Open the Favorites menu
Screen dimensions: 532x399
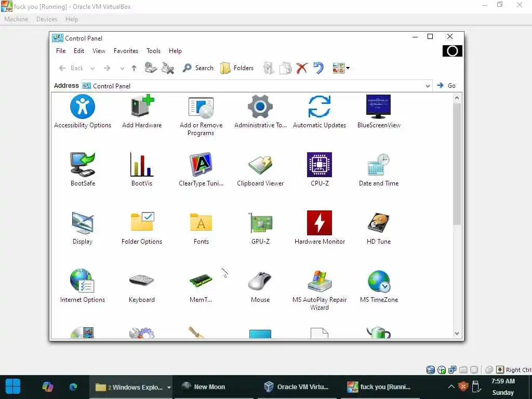126,51
